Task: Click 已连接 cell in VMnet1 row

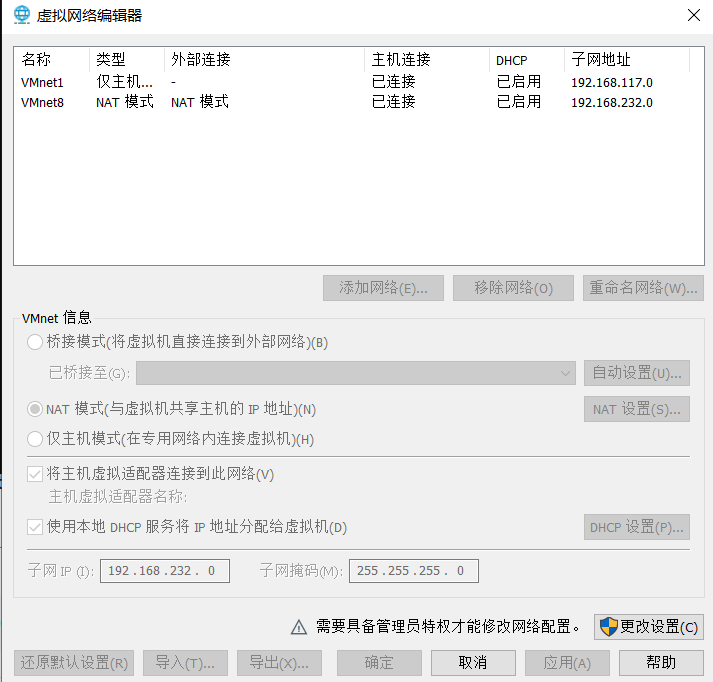Action: click(x=393, y=82)
